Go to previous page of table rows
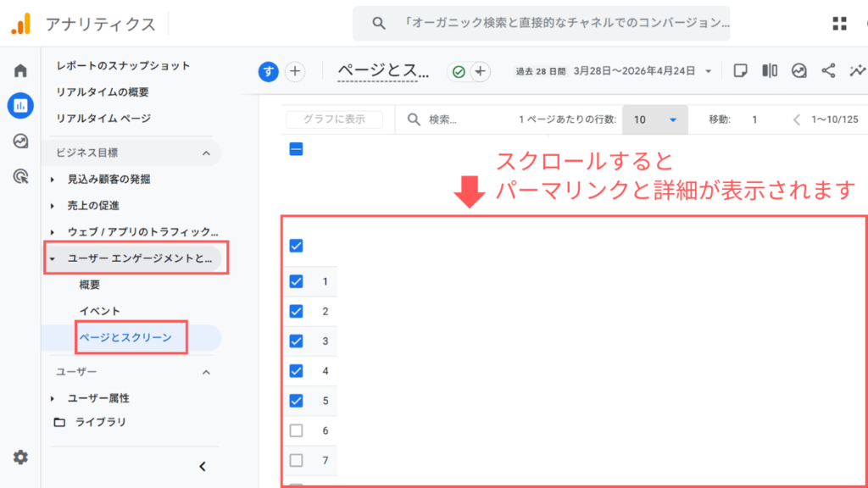The height and width of the screenshot is (488, 868). [x=797, y=119]
